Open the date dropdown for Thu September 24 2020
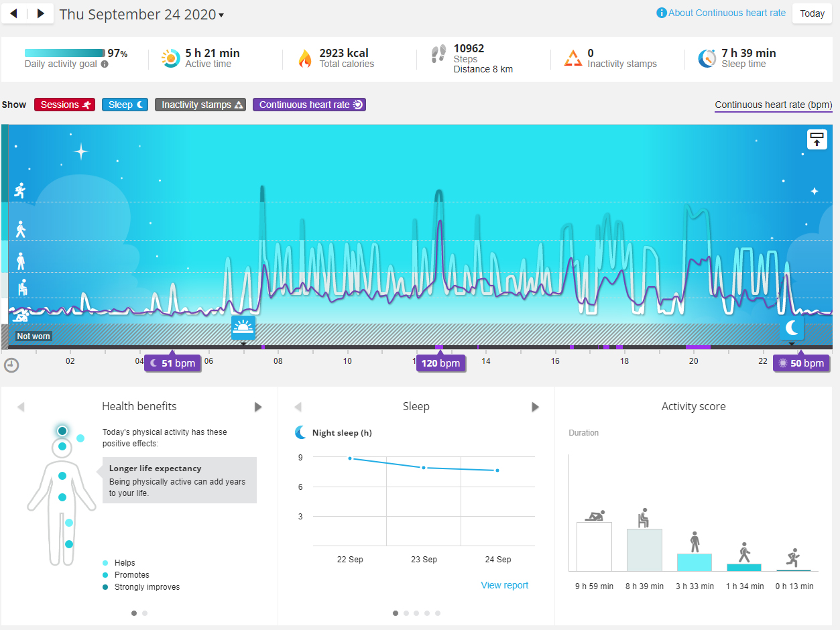Image resolution: width=840 pixels, height=630 pixels. (141, 14)
